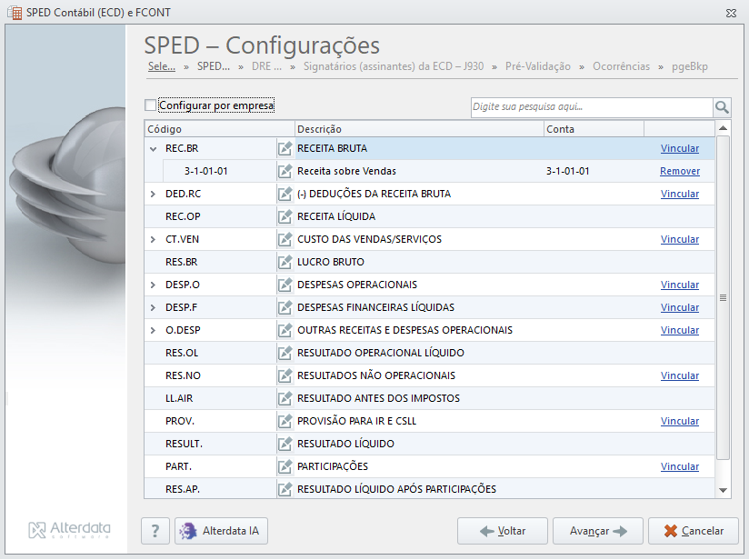Click edit icon for RES.AP. row
The image size is (749, 560).
coord(285,489)
